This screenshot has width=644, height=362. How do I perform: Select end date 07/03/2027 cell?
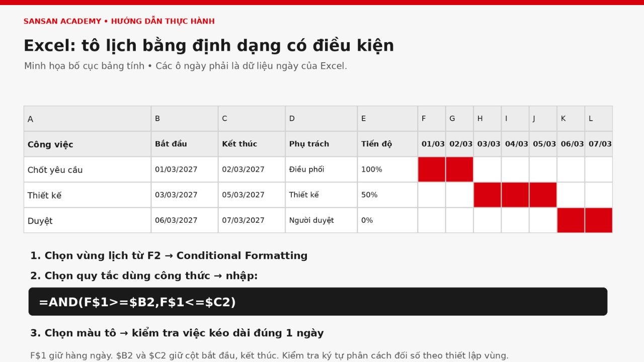pos(252,220)
